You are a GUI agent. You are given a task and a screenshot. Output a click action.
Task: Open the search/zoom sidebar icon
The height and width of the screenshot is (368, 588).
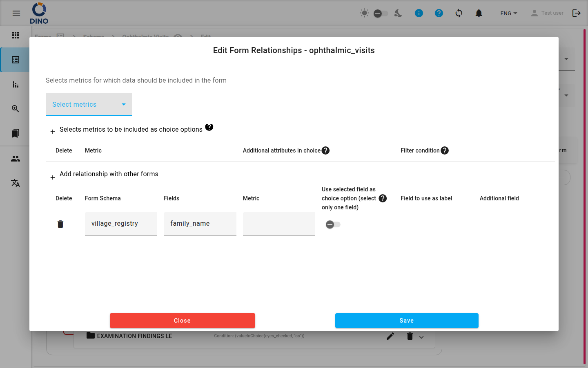[16, 109]
